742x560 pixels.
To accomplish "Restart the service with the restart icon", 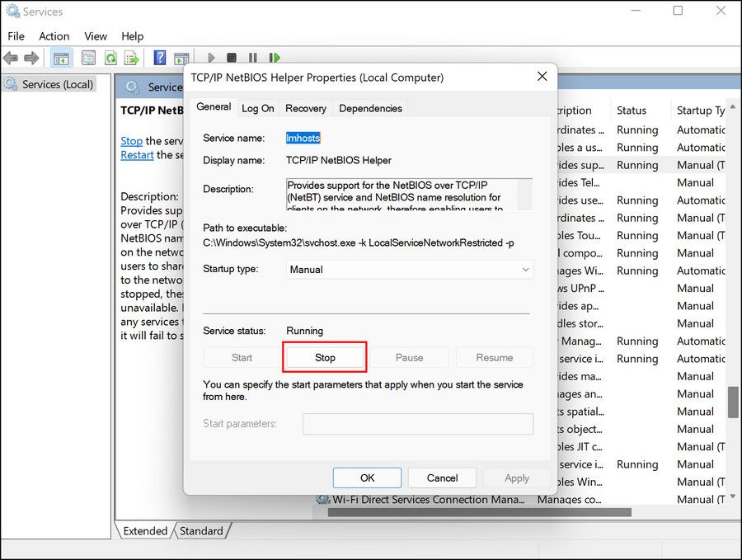I will click(x=275, y=58).
